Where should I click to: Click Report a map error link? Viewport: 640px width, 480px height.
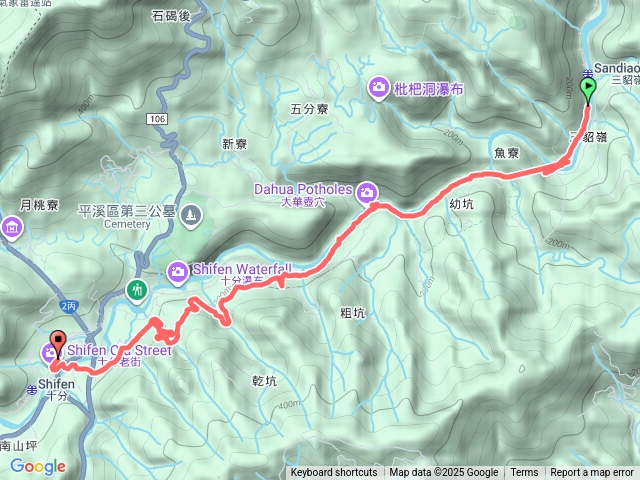[592, 473]
